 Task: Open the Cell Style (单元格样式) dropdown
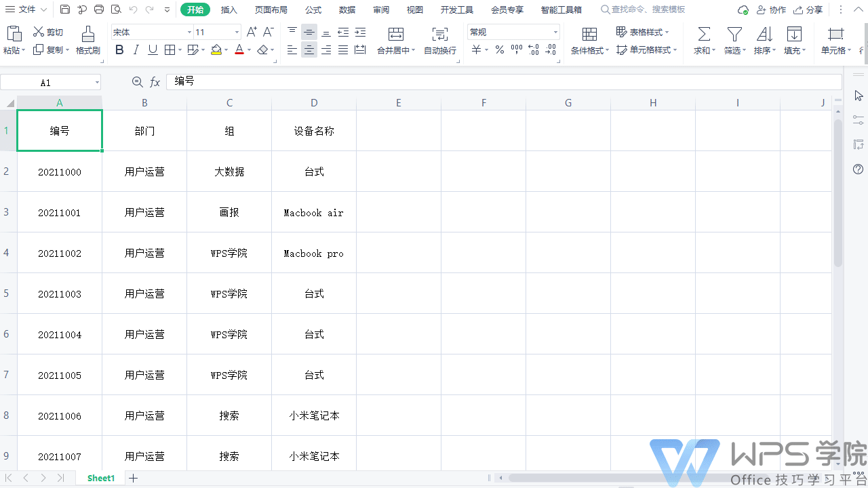pyautogui.click(x=647, y=49)
